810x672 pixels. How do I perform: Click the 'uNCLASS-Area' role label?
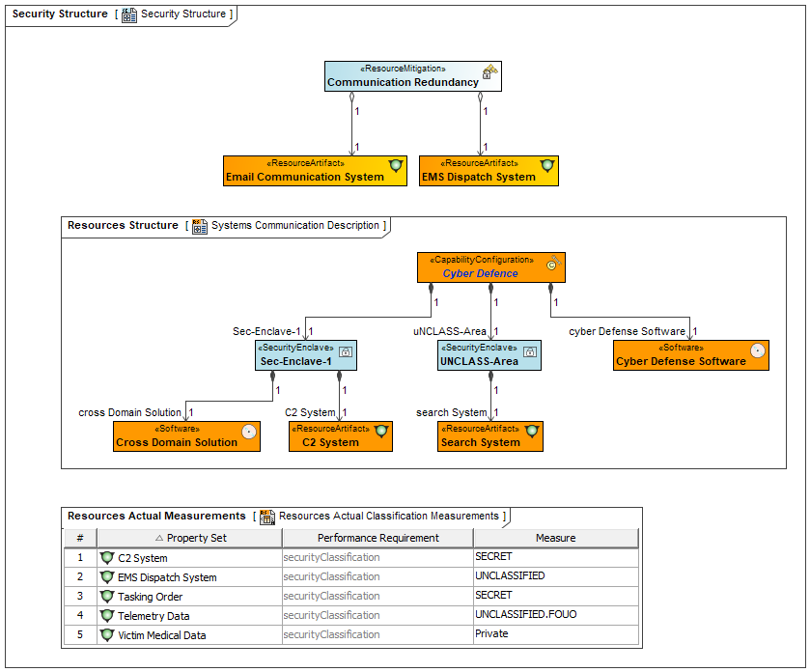point(450,331)
